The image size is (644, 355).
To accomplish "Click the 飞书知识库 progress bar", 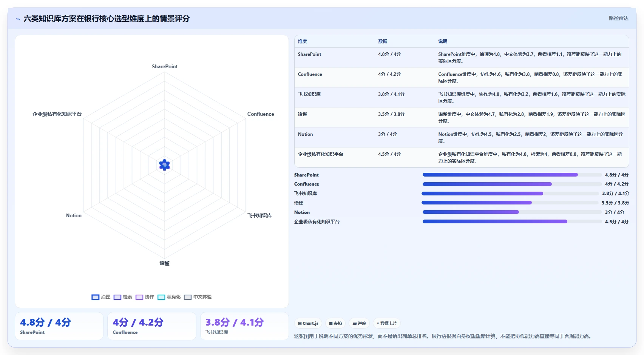I will 510,194.
